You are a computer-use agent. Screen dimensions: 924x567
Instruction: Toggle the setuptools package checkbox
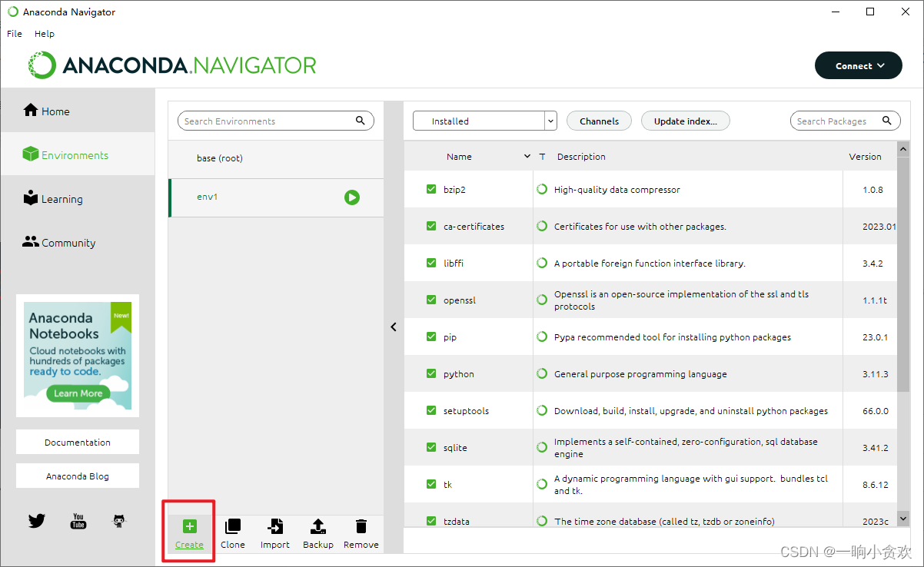[x=431, y=410]
